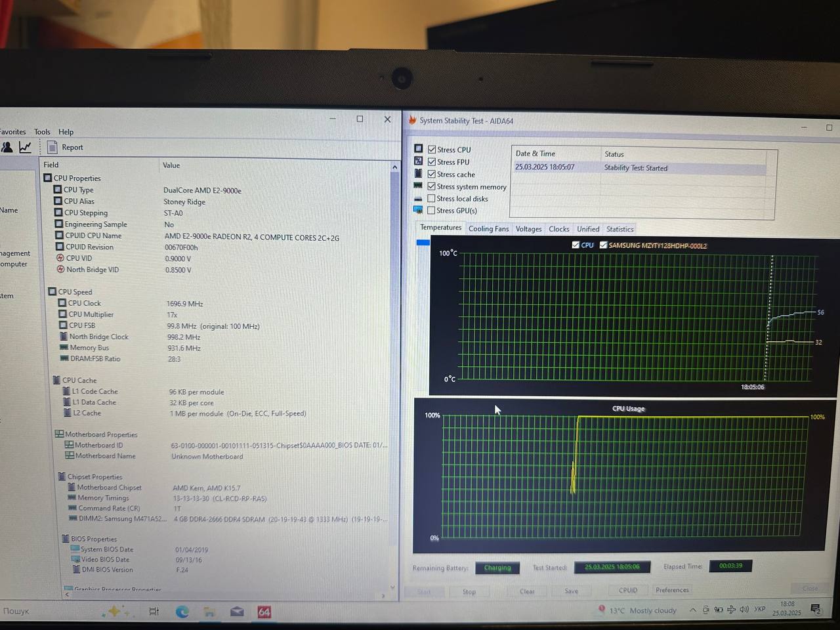Image resolution: width=840 pixels, height=630 pixels.
Task: Uncheck the Stress FPU checkbox
Action: (432, 161)
